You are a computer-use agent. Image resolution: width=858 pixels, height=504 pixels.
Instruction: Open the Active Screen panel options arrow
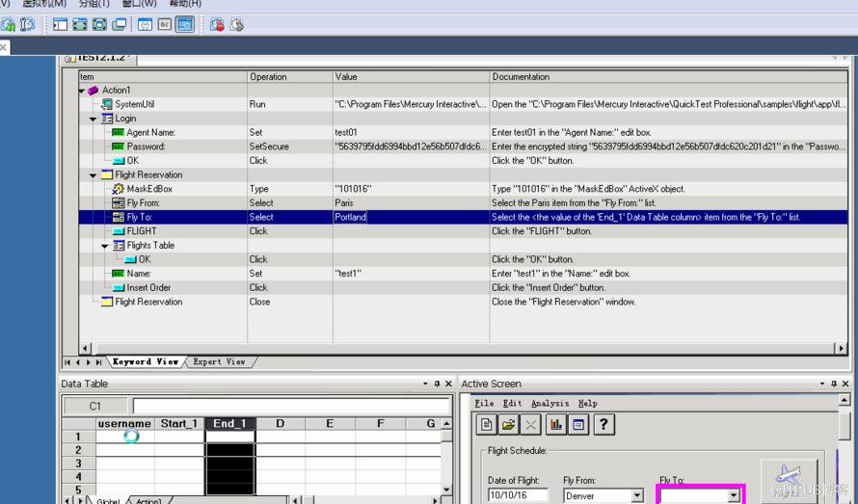822,384
